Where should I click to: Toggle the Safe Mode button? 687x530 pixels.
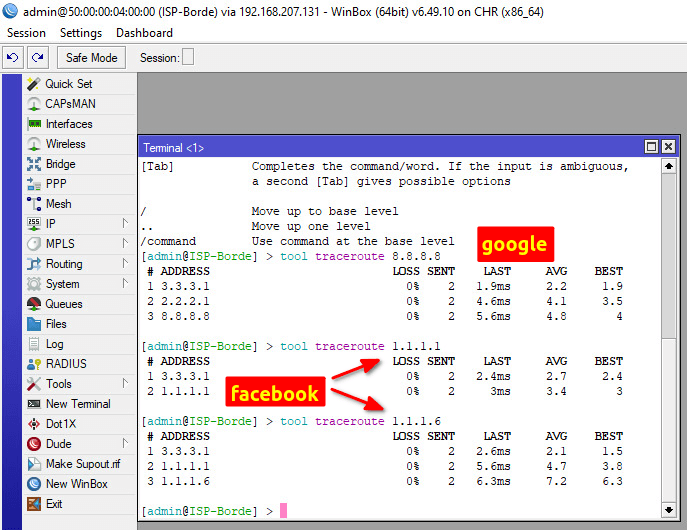click(92, 58)
